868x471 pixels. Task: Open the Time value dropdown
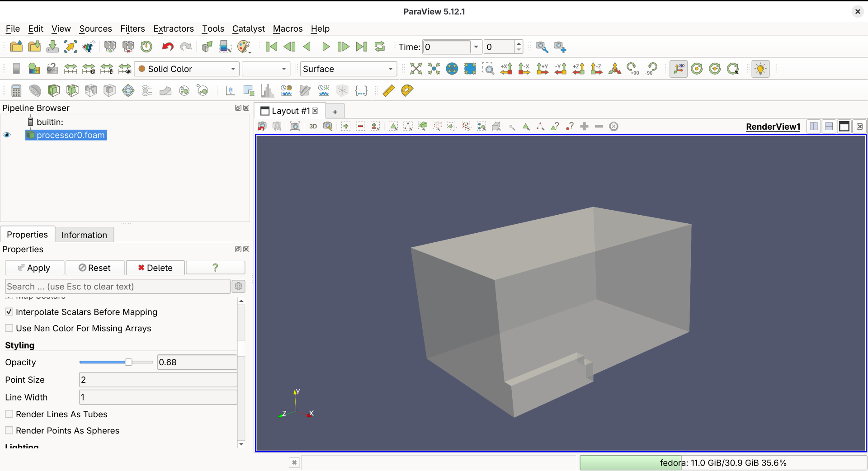click(x=476, y=47)
